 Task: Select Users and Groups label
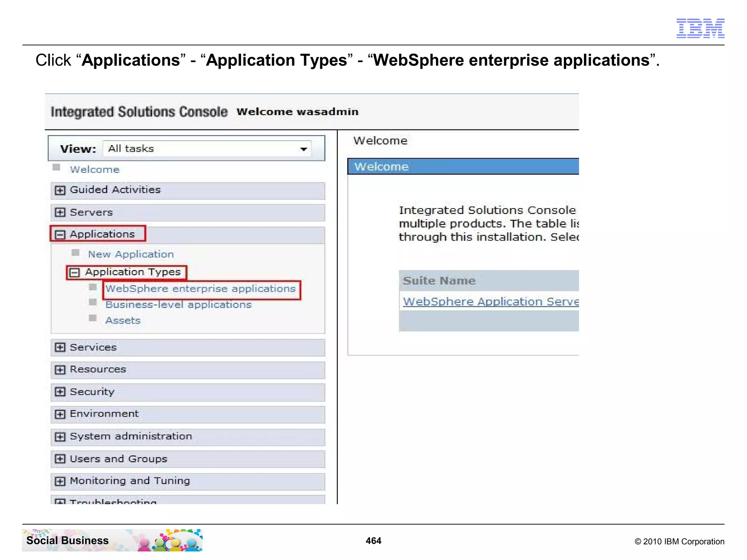[x=119, y=459]
